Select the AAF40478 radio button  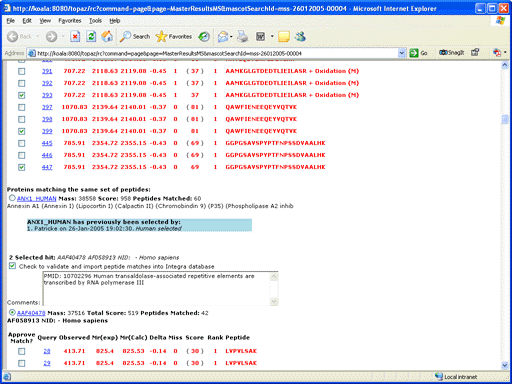point(12,312)
